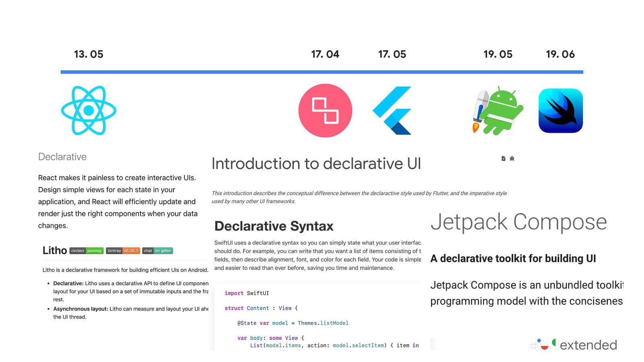Click "Litho is a declarative framework" sentence
The width and height of the screenshot is (644, 362).
click(x=126, y=270)
